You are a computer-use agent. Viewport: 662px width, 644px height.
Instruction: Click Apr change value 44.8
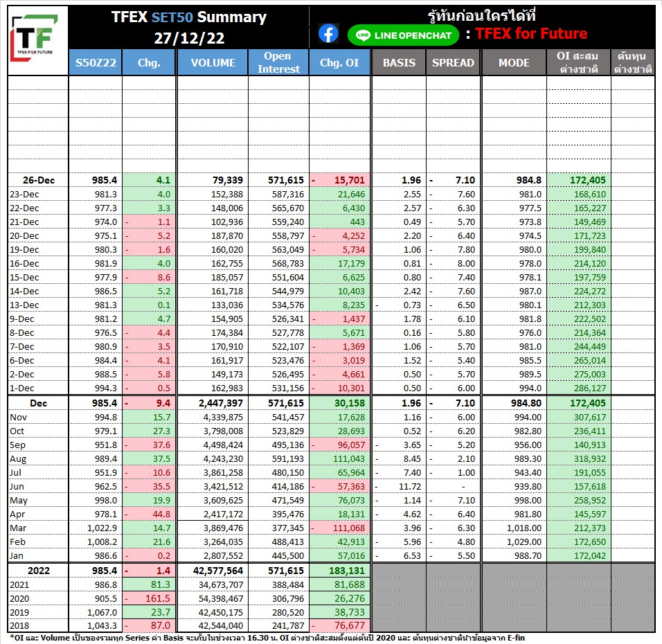pos(161,515)
